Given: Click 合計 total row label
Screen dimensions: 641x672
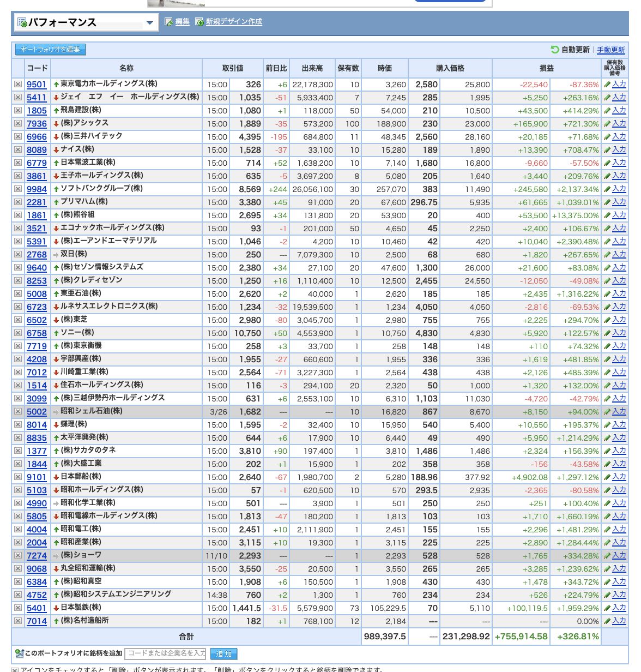Looking at the screenshot, I should pyautogui.click(x=186, y=637).
